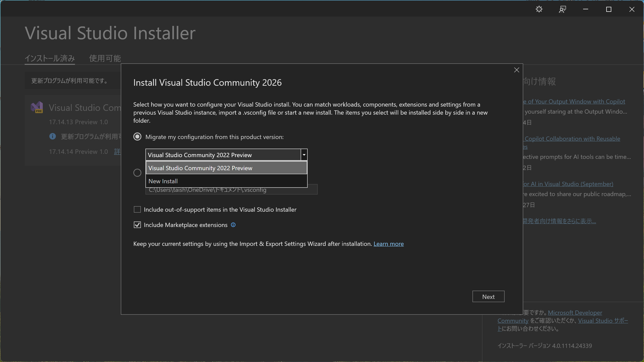Minimize the Visual Studio Installer window
This screenshot has height=362, width=644.
coord(586,9)
